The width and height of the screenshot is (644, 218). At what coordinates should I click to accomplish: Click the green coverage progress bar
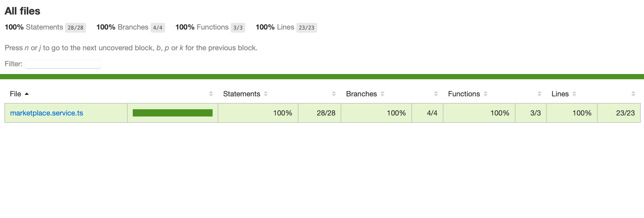[x=173, y=113]
